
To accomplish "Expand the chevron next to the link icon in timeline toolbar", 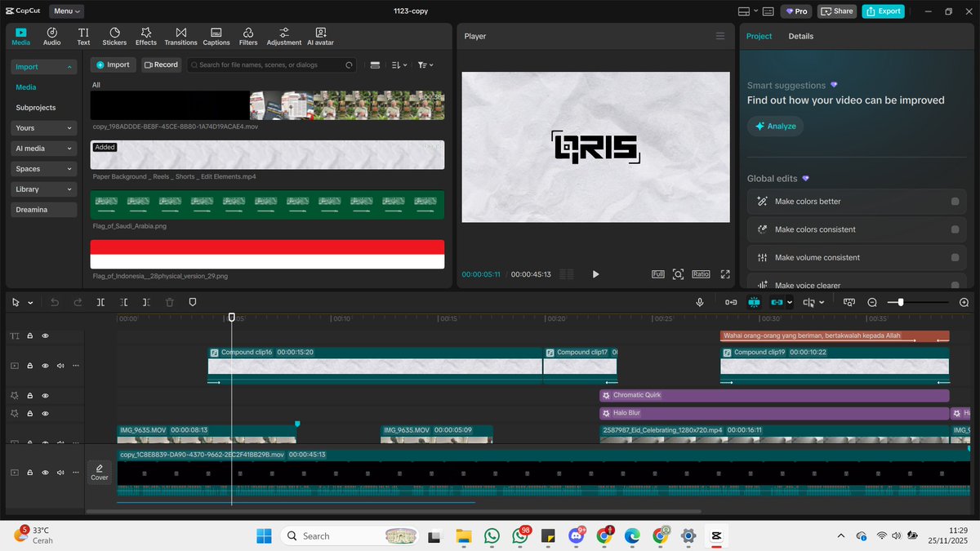I will tap(789, 302).
